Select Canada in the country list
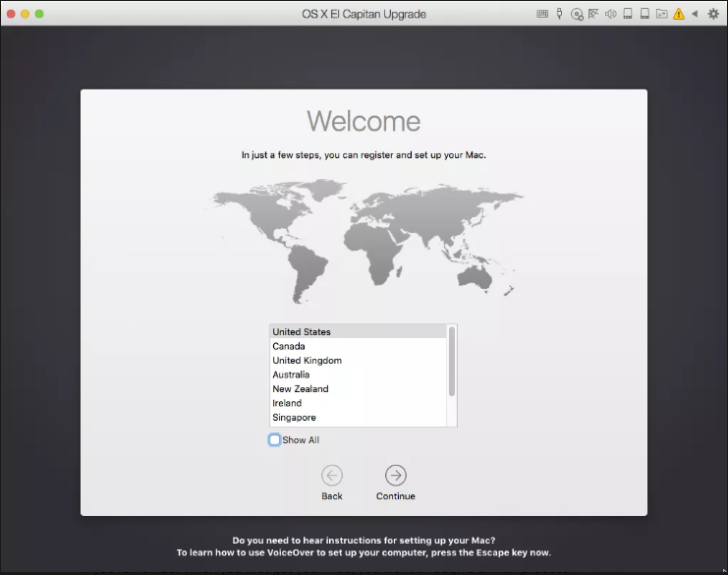The height and width of the screenshot is (575, 728). 358,346
